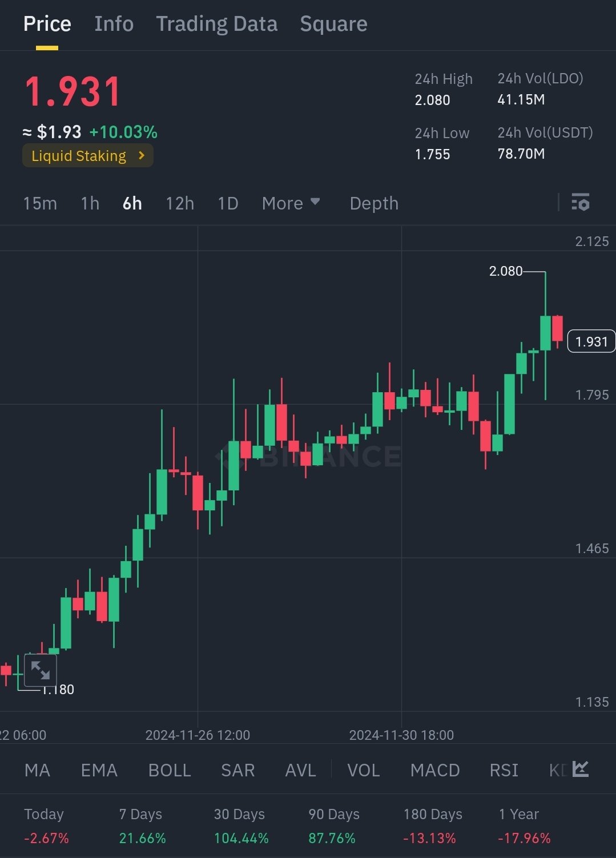
Task: Tap the Liquid Staking arrow chevron
Action: pyautogui.click(x=142, y=155)
